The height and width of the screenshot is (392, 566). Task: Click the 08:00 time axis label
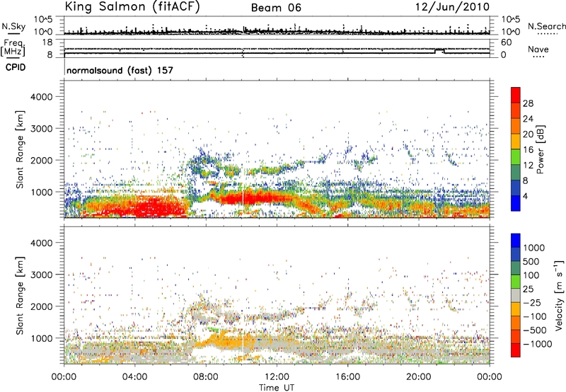coord(206,377)
